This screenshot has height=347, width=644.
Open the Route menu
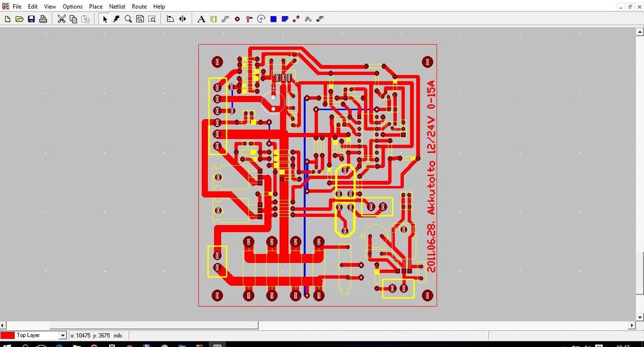139,7
